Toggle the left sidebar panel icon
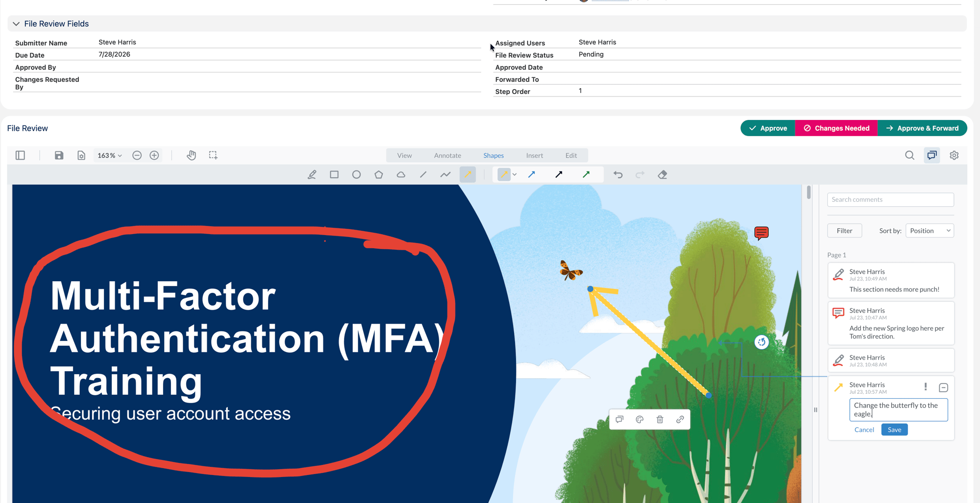Screen dimensions: 980x503 tap(20, 155)
